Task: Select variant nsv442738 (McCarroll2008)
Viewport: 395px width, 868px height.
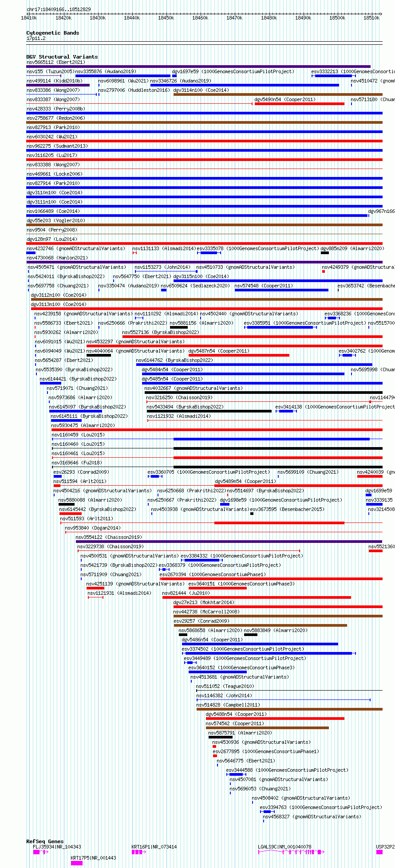Action: (x=206, y=612)
